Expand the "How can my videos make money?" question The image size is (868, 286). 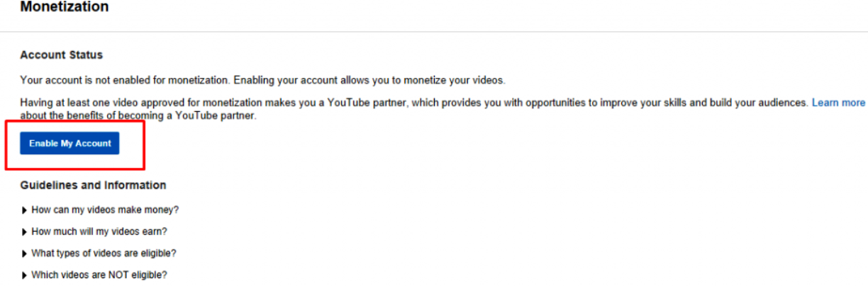[105, 210]
